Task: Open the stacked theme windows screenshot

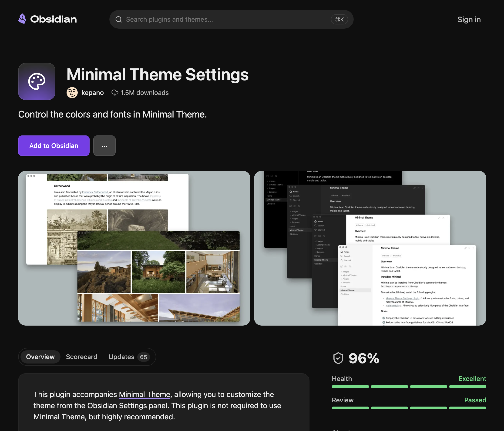Action: point(370,248)
